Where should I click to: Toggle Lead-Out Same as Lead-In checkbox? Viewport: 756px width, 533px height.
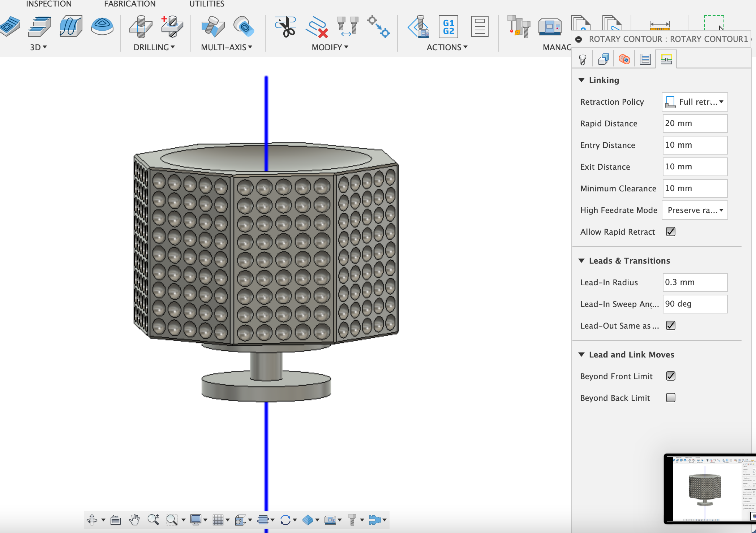(x=671, y=325)
